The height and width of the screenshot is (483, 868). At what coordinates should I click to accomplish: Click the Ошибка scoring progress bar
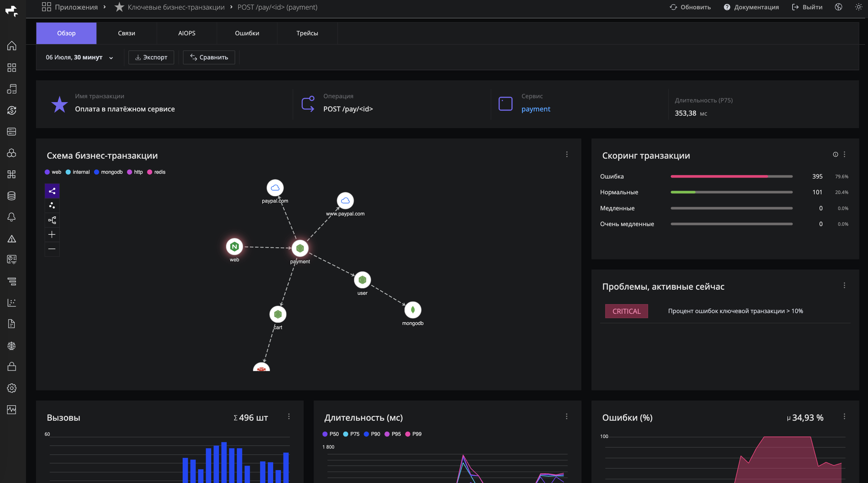[x=732, y=177]
